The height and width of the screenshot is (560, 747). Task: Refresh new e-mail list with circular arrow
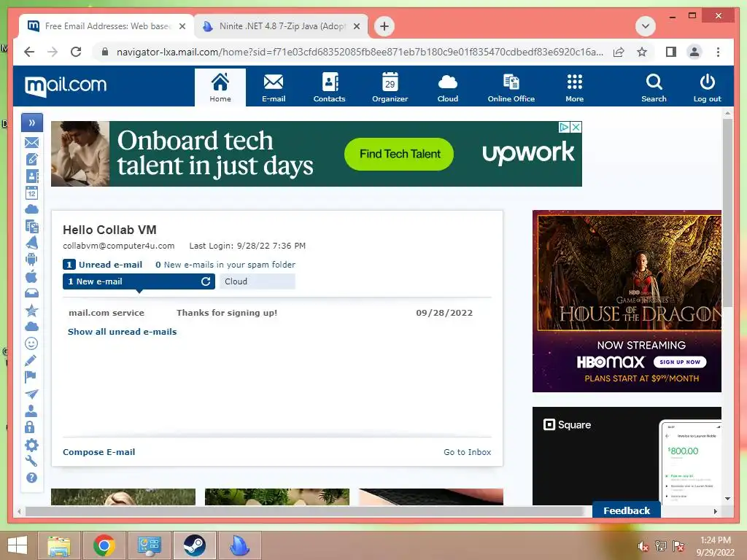pyautogui.click(x=205, y=281)
